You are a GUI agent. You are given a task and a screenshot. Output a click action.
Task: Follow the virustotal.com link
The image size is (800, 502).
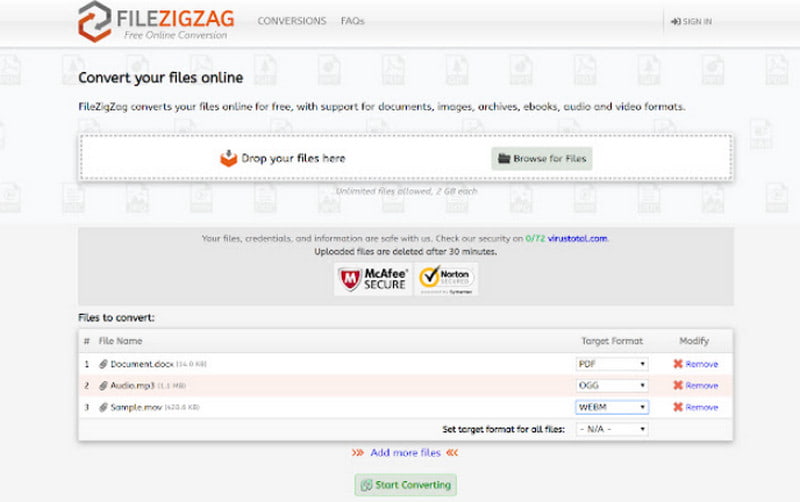[x=573, y=238]
